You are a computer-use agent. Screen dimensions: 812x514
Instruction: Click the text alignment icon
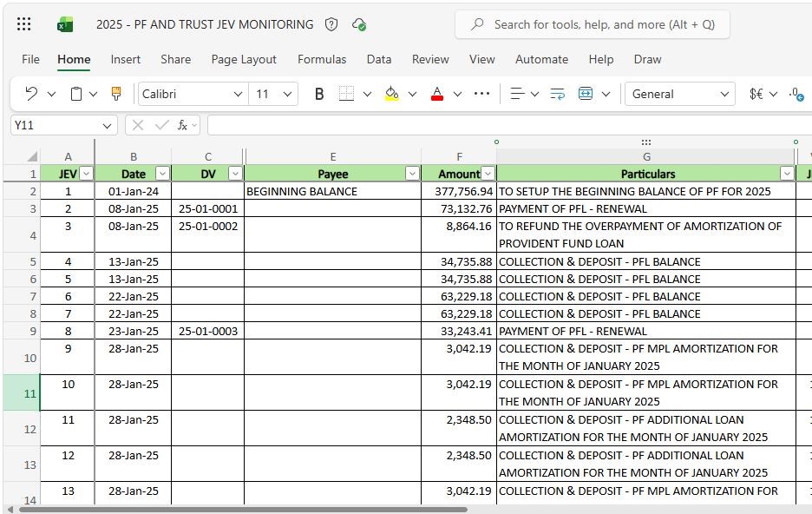click(x=517, y=94)
